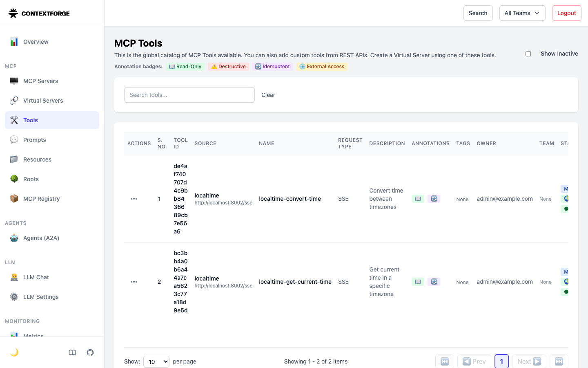Open actions menu for localtime-get-current-time
The height and width of the screenshot is (368, 588).
[134, 282]
